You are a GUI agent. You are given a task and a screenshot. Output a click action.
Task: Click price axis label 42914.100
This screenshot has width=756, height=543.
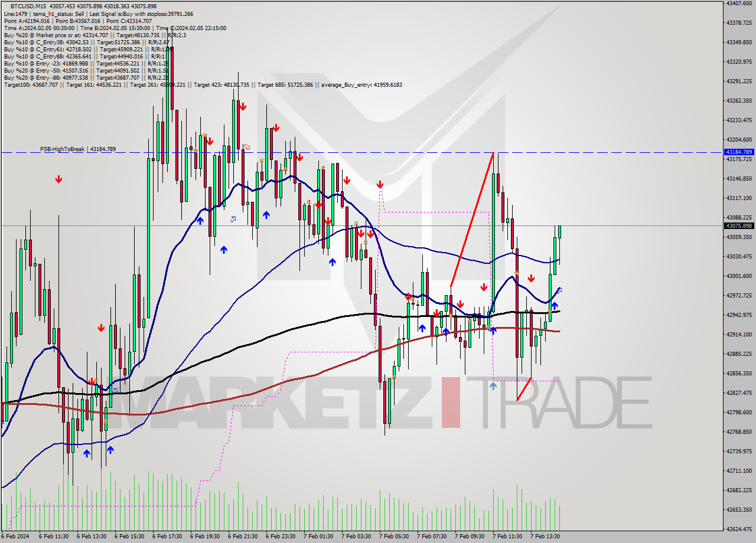tap(739, 334)
